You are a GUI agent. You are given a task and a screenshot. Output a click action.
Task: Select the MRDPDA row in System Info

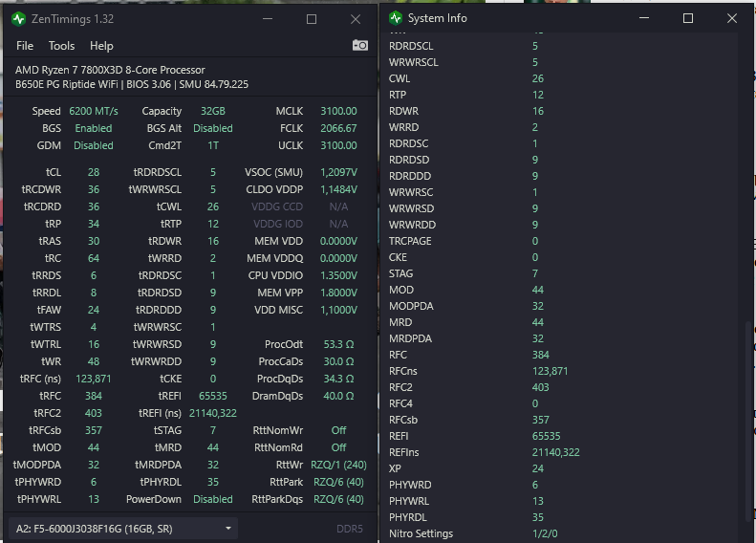click(x=562, y=338)
